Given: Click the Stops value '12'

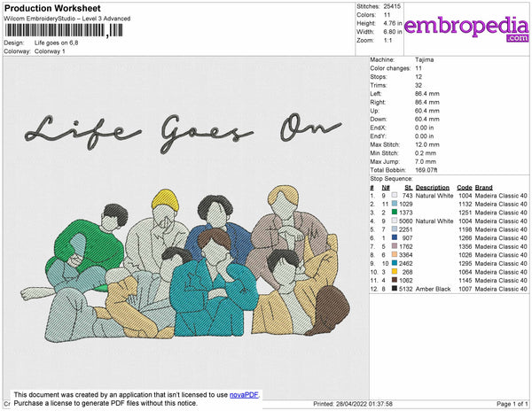Looking at the screenshot, I should coord(419,77).
